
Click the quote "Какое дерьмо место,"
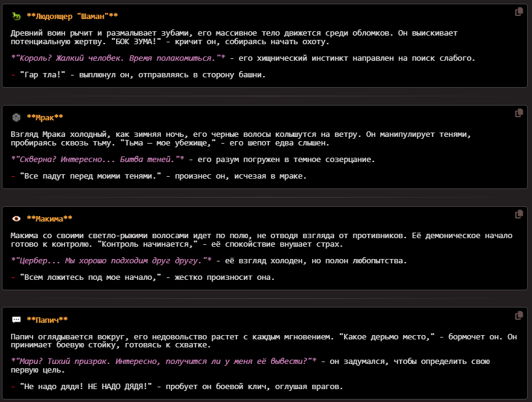(387, 337)
